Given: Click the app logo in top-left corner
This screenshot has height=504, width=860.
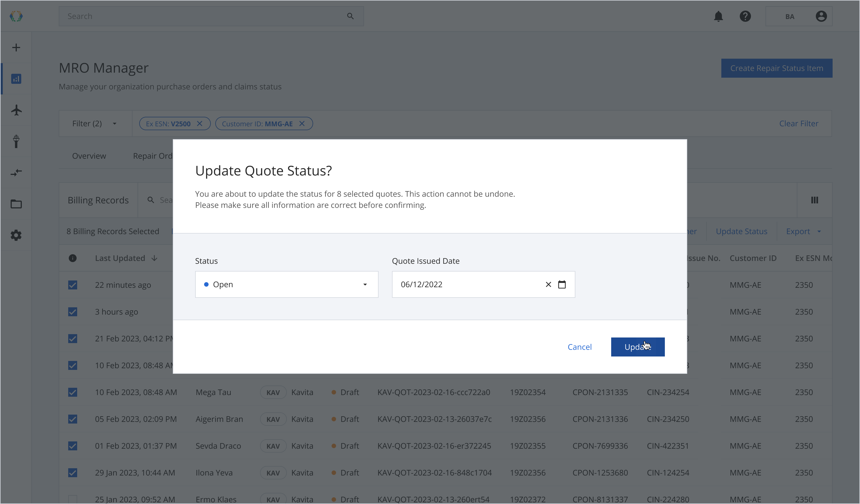Looking at the screenshot, I should [x=16, y=16].
